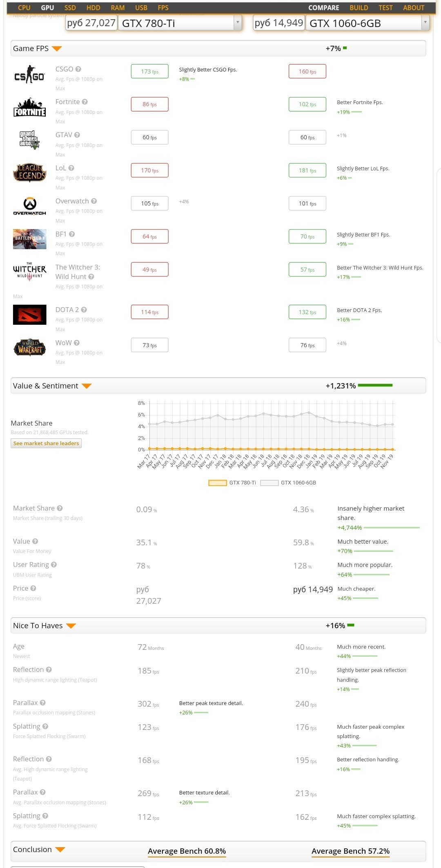
Task: Click the Price row question mark
Action: [33, 588]
